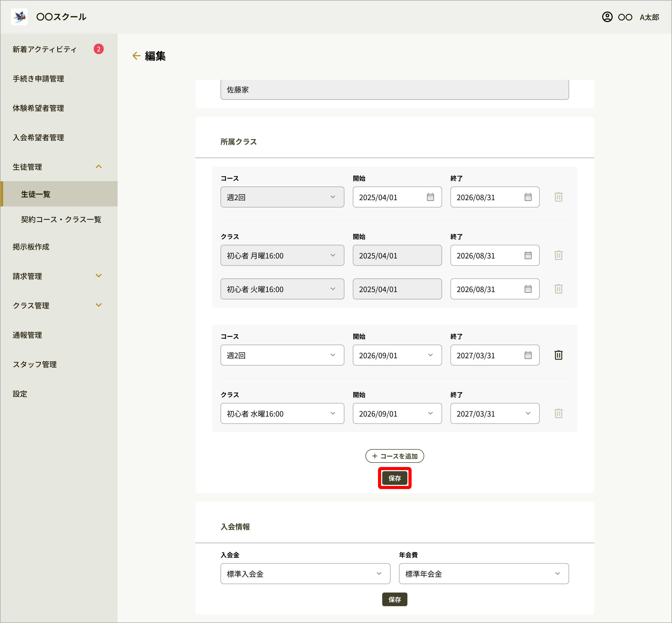Open the 標準年会金 dropdown
Screen dimensions: 672x623
pyautogui.click(x=484, y=573)
